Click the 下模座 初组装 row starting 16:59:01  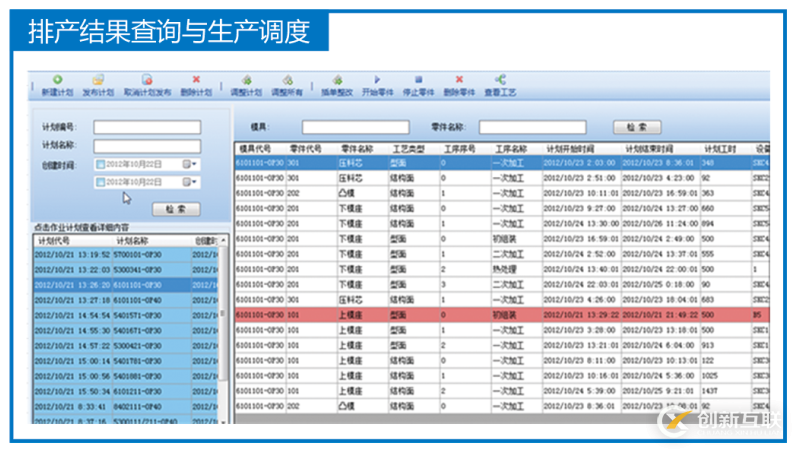coord(502,238)
